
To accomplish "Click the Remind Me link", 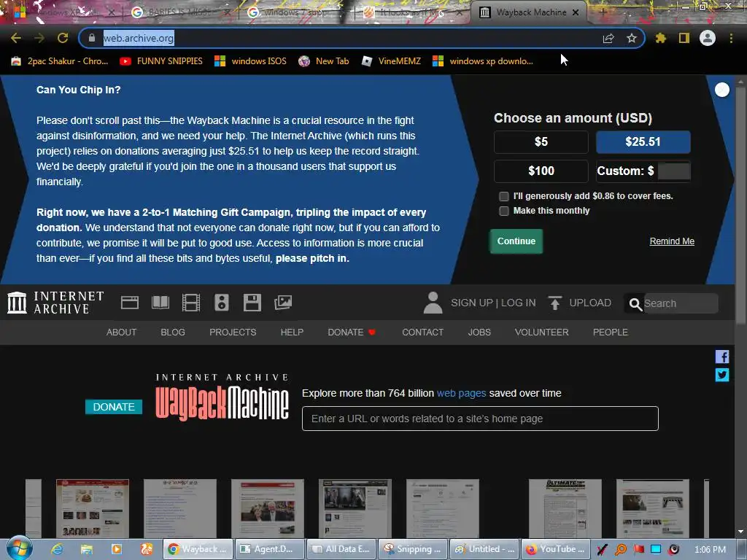I will pos(672,241).
